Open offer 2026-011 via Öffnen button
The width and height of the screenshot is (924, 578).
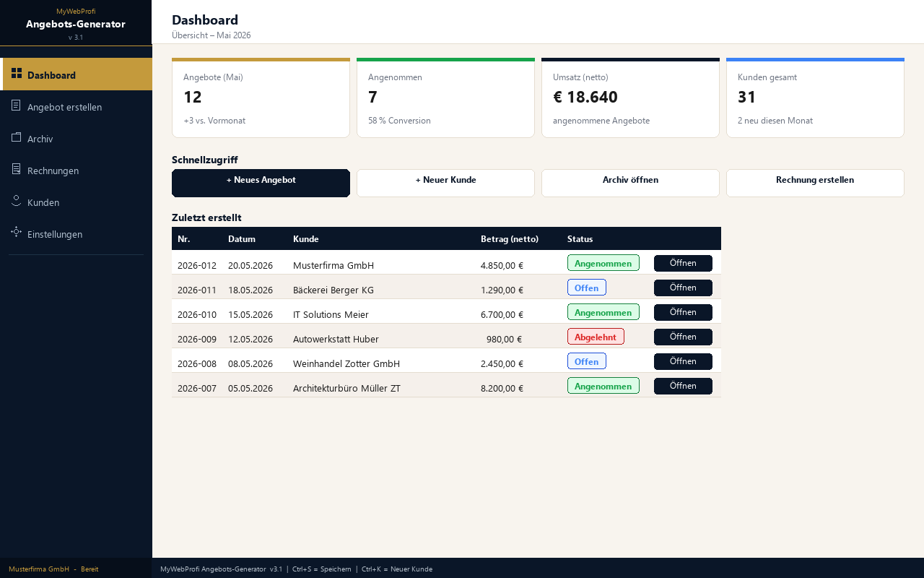coord(683,288)
